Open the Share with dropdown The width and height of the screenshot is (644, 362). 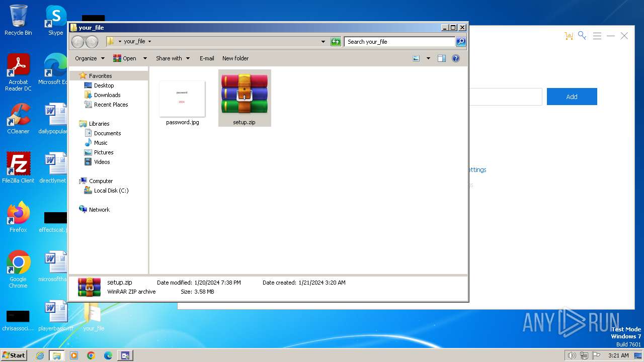point(173,58)
